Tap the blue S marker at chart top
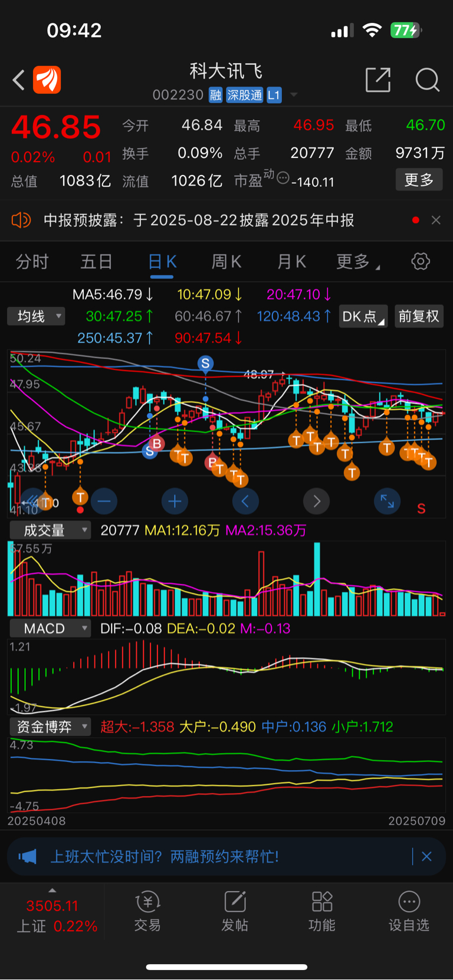This screenshot has width=453, height=980. [x=205, y=364]
